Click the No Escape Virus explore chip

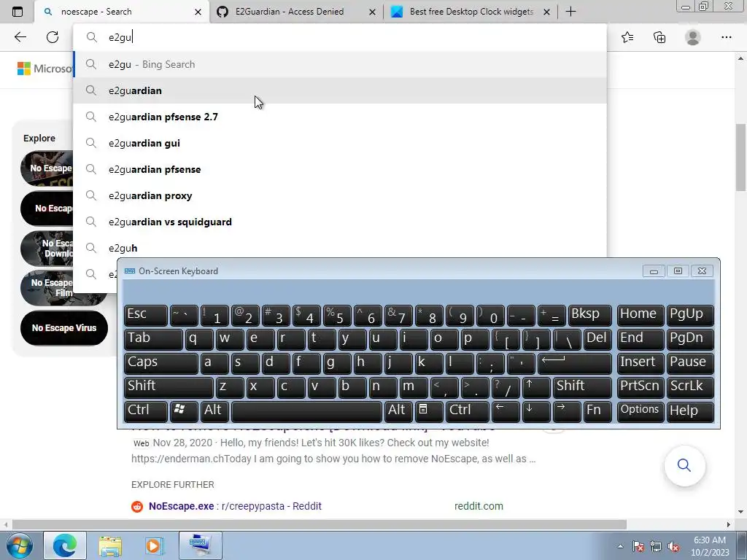[x=64, y=327]
